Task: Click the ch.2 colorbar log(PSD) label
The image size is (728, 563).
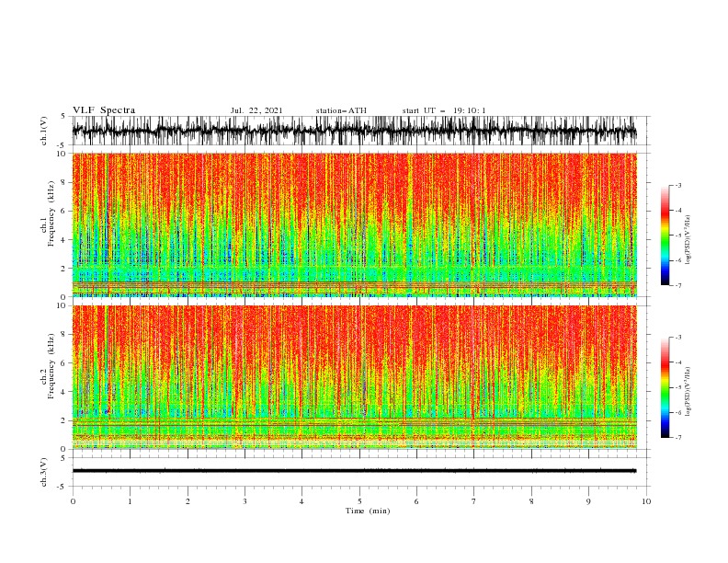Action: point(688,392)
